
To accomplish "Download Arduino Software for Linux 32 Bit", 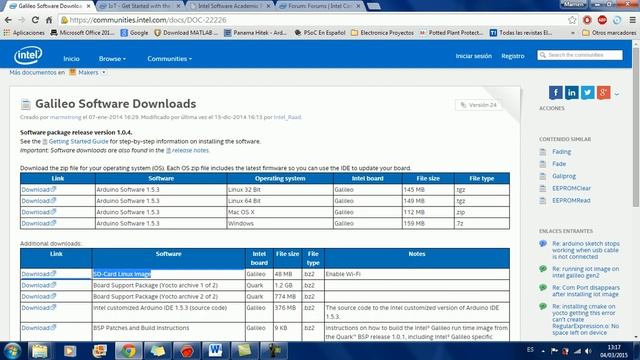I will pyautogui.click(x=39, y=189).
